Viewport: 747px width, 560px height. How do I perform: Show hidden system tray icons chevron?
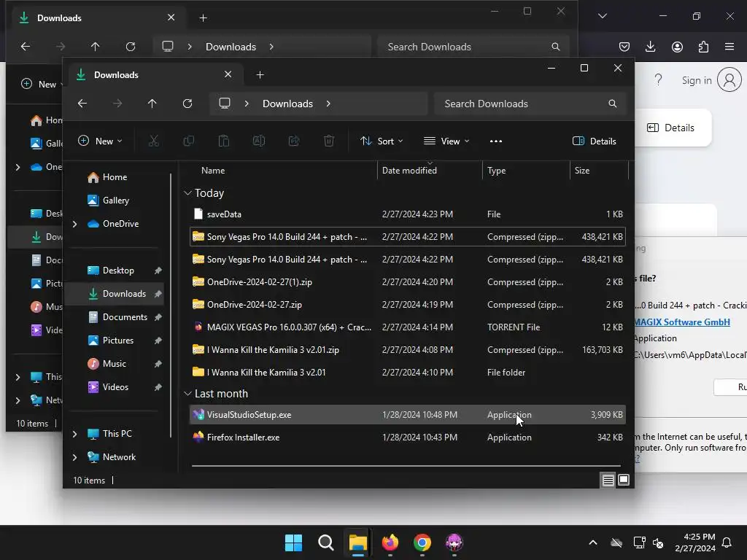coord(593,542)
